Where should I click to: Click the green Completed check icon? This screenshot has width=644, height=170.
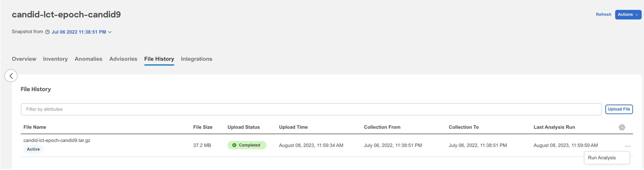234,145
